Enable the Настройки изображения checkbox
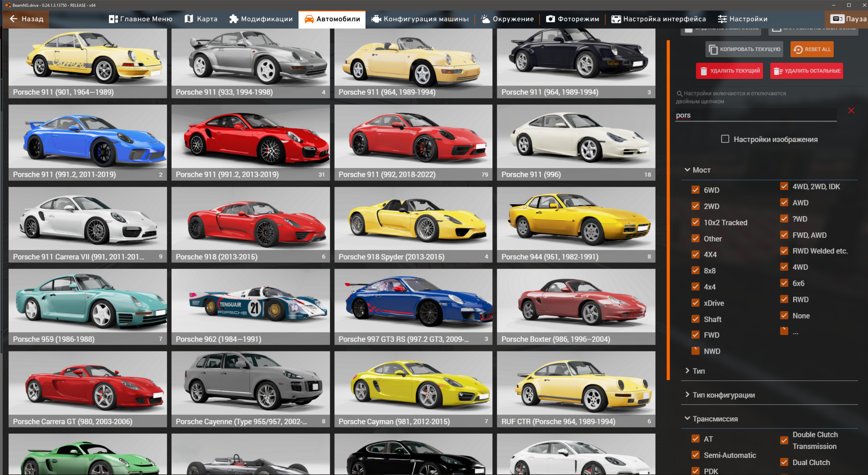This screenshot has width=868, height=475. pos(725,139)
